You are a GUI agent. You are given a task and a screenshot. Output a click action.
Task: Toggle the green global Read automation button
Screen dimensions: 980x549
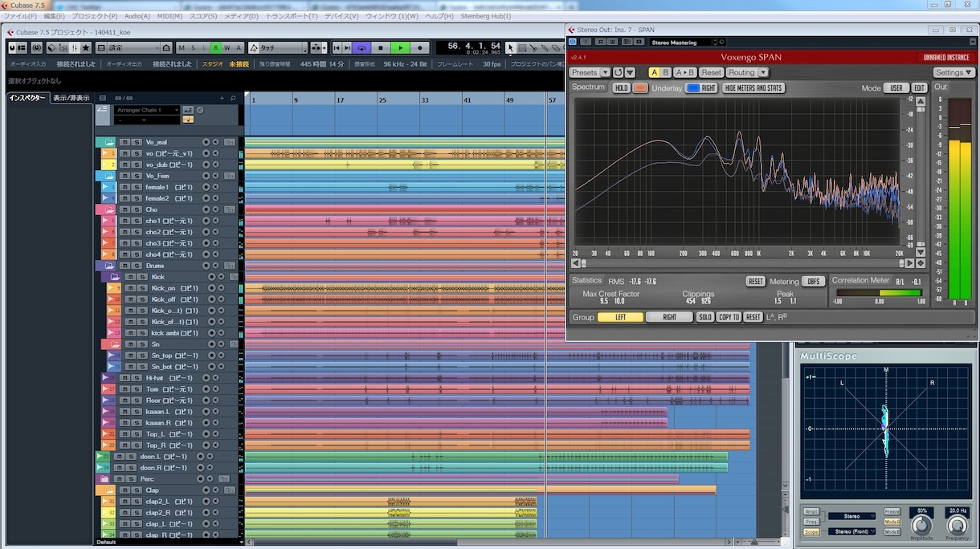(x=216, y=48)
